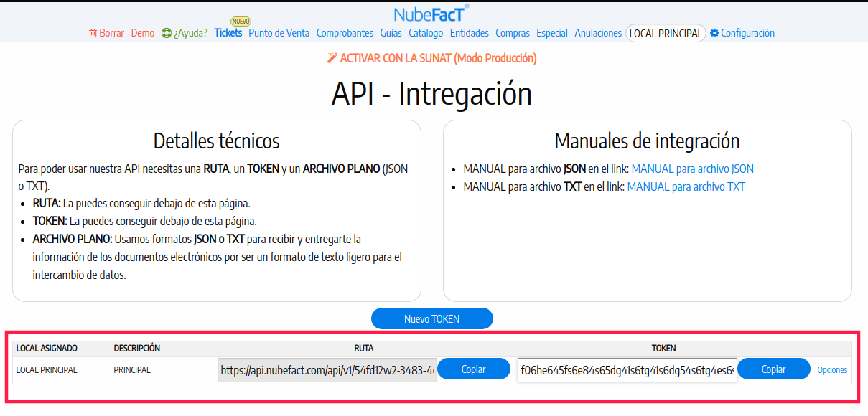The height and width of the screenshot is (416, 868).
Task: Click the LOCAL PRINCIPAL table cell
Action: click(x=47, y=370)
